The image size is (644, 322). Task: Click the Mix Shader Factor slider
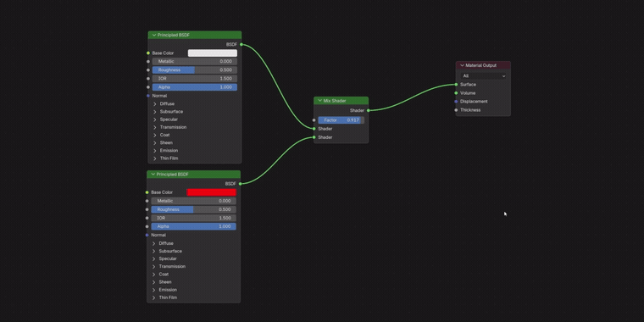[341, 120]
